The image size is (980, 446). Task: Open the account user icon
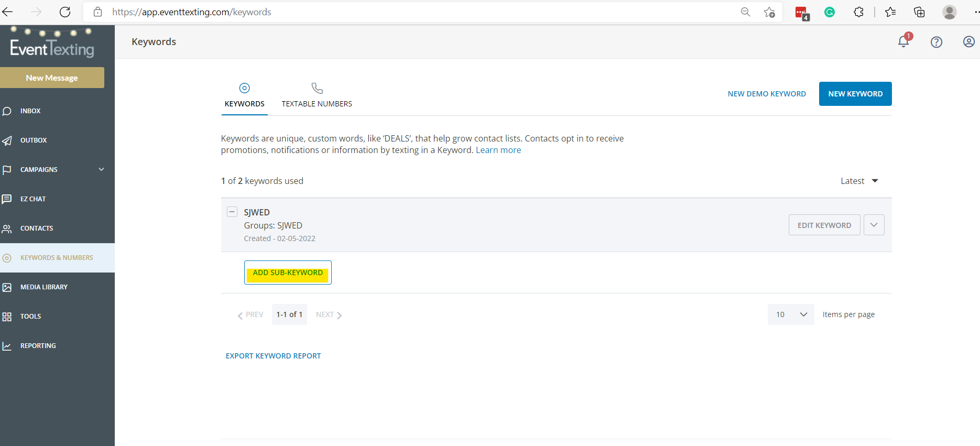coord(969,41)
